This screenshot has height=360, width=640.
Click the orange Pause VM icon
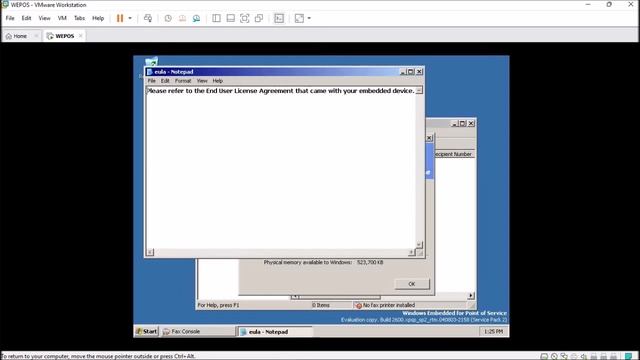(x=120, y=18)
